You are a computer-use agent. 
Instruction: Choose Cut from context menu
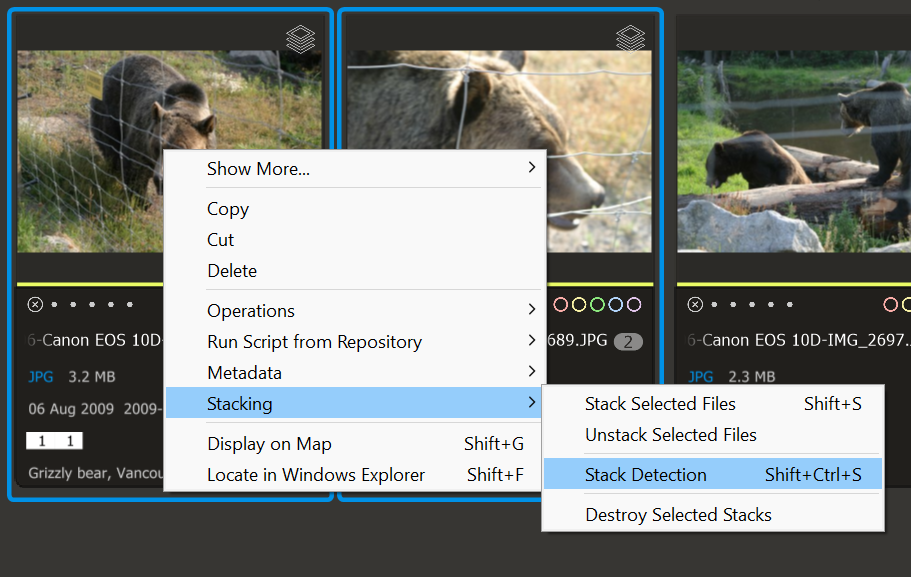355,239
